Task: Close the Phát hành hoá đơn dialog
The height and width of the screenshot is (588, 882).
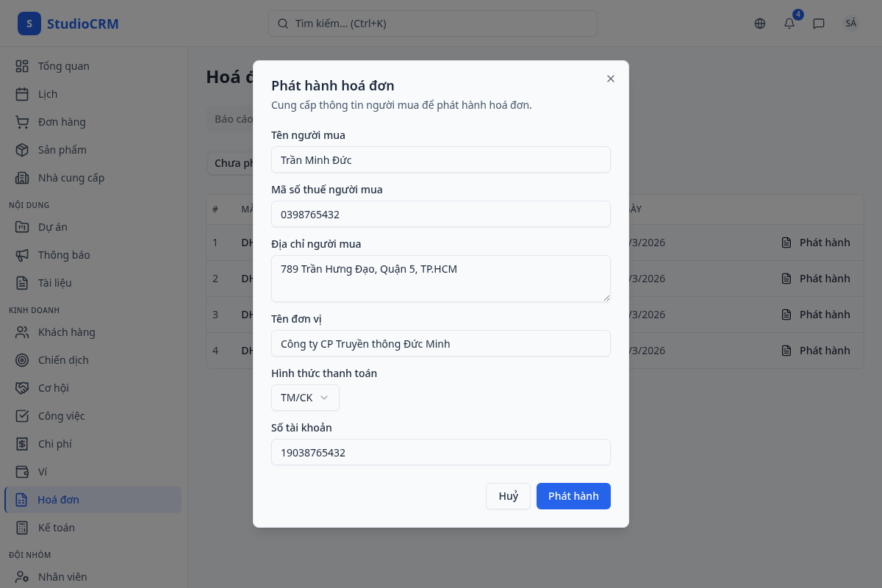Action: click(x=611, y=79)
